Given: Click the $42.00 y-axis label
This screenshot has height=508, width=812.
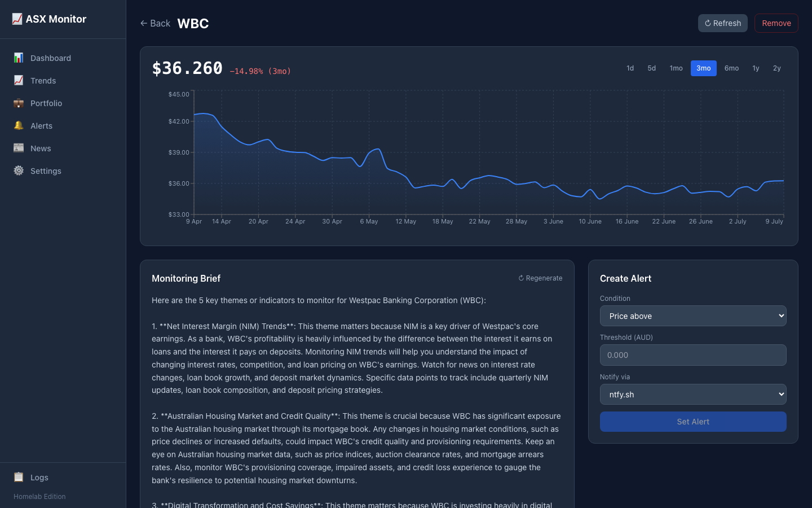Looking at the screenshot, I should point(179,121).
